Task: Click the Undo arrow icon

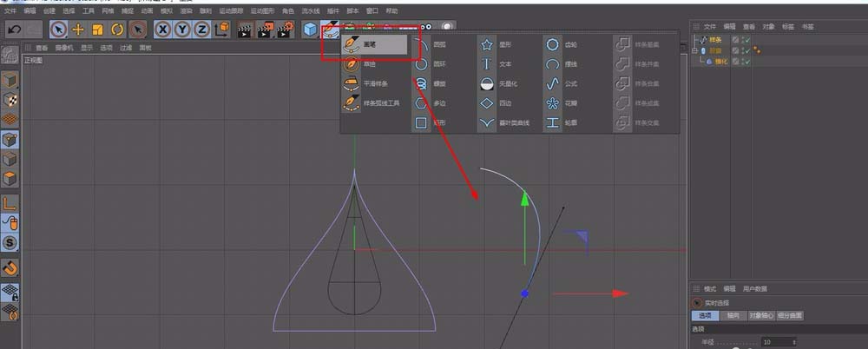Action: click(14, 29)
